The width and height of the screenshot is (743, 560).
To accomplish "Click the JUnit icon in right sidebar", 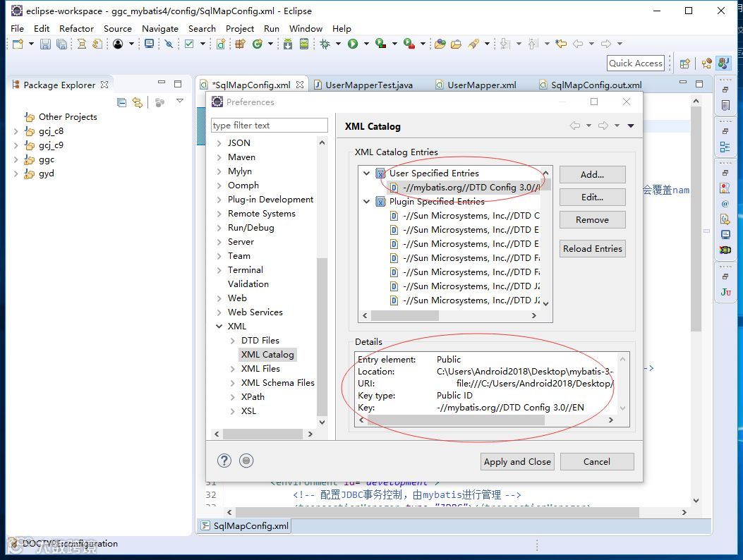I will 725,292.
